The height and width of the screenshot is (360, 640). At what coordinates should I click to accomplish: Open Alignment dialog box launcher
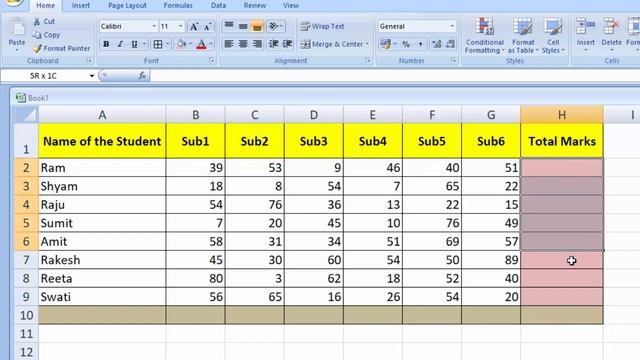point(368,60)
